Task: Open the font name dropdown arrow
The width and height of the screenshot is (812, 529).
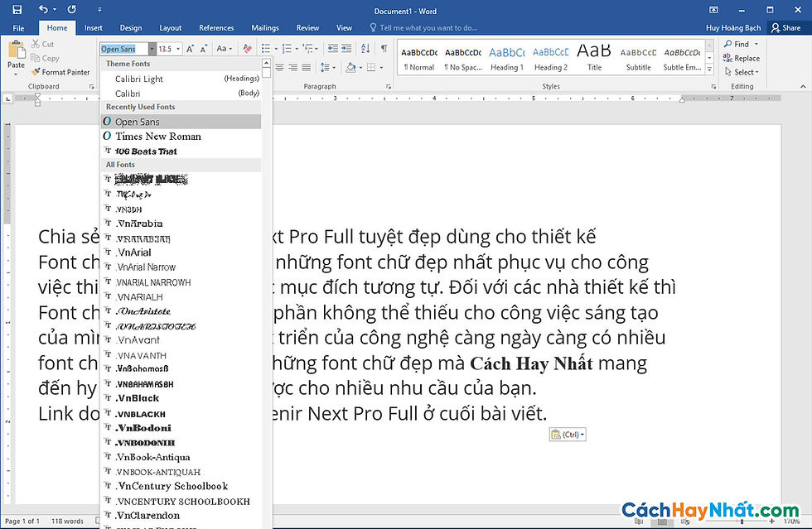Action: [152, 49]
